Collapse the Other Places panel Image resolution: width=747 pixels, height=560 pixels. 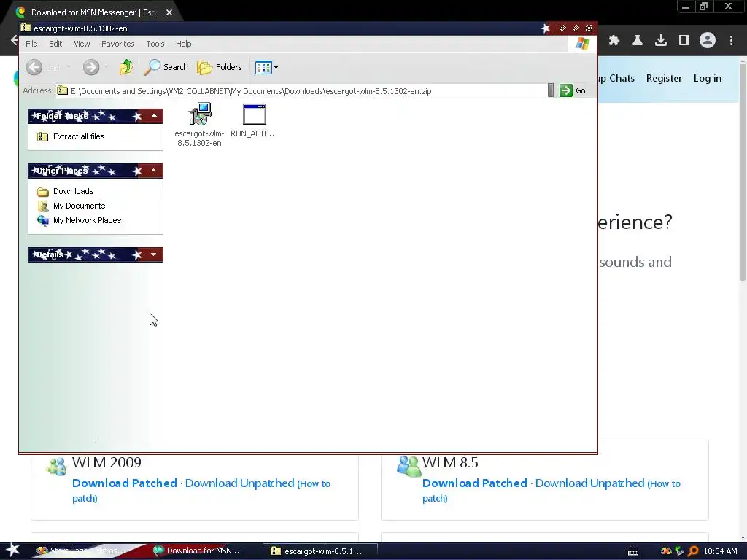coord(153,171)
